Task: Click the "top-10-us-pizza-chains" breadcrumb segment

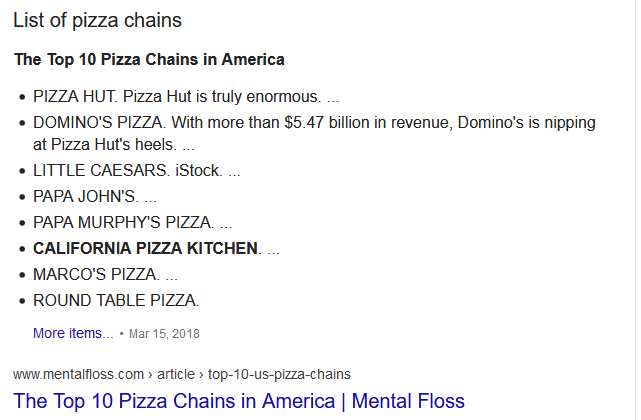Action: point(279,374)
